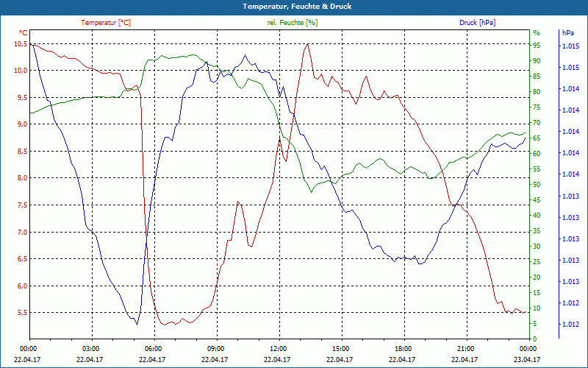Click green humidity axis value '85'
Screen dimensions: 588x368
tap(537, 77)
